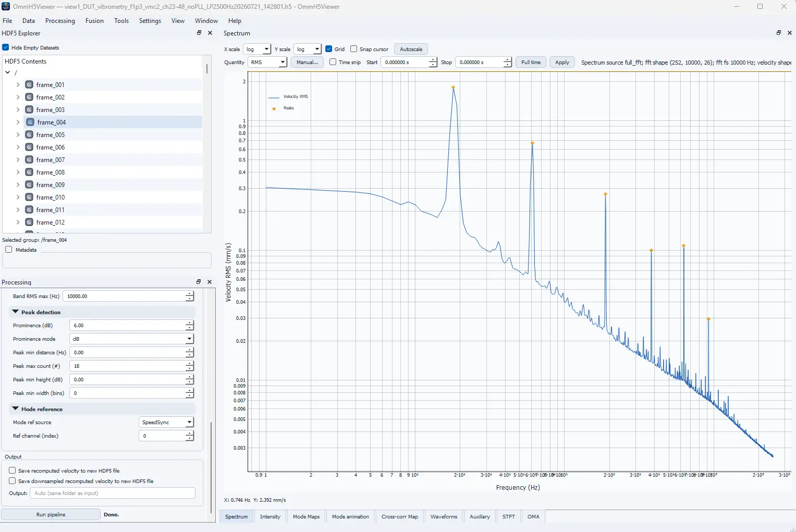This screenshot has width=796, height=532.
Task: Click the Manual... button
Action: pos(307,62)
